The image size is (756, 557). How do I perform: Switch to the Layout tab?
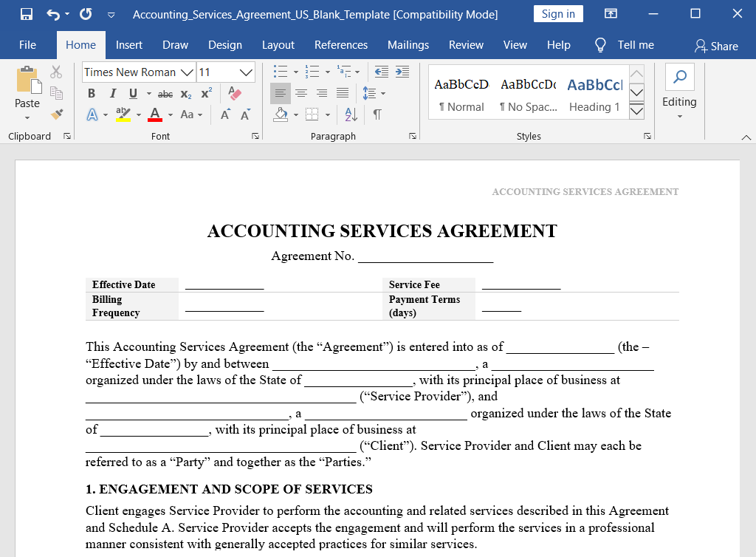coord(278,45)
